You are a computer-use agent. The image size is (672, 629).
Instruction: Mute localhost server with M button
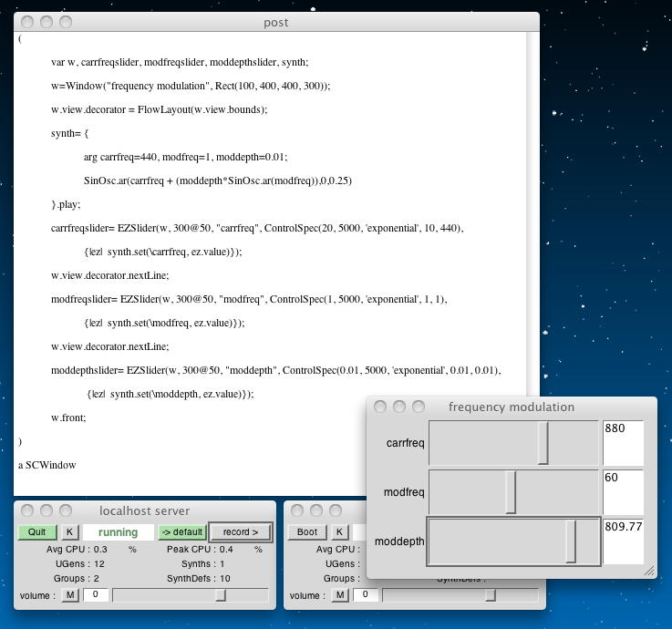click(x=69, y=595)
